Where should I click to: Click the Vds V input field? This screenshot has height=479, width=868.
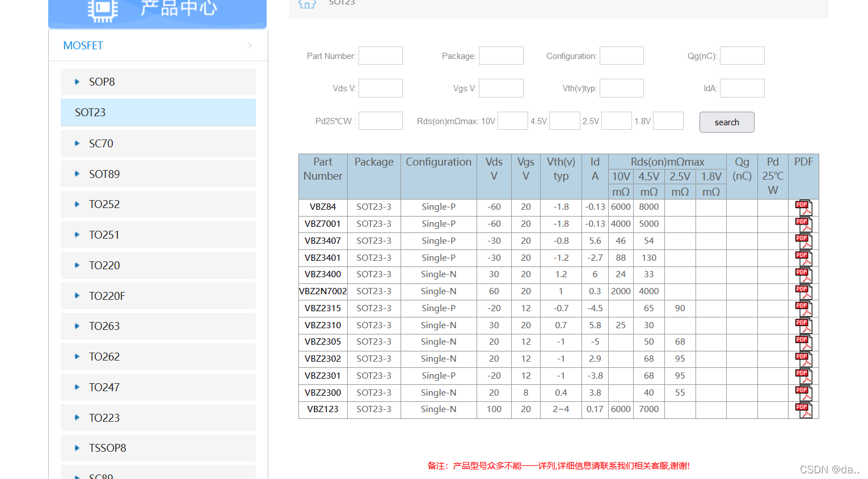(380, 88)
